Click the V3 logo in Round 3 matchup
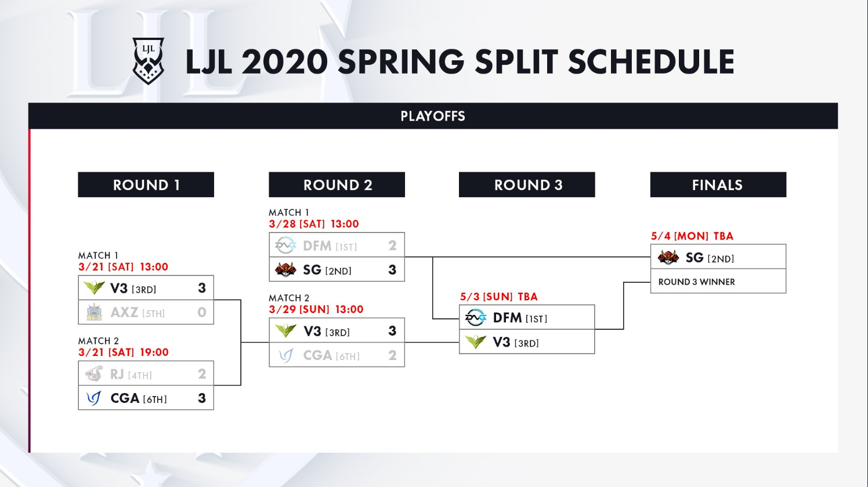Screen dimensions: 868x487 476,342
